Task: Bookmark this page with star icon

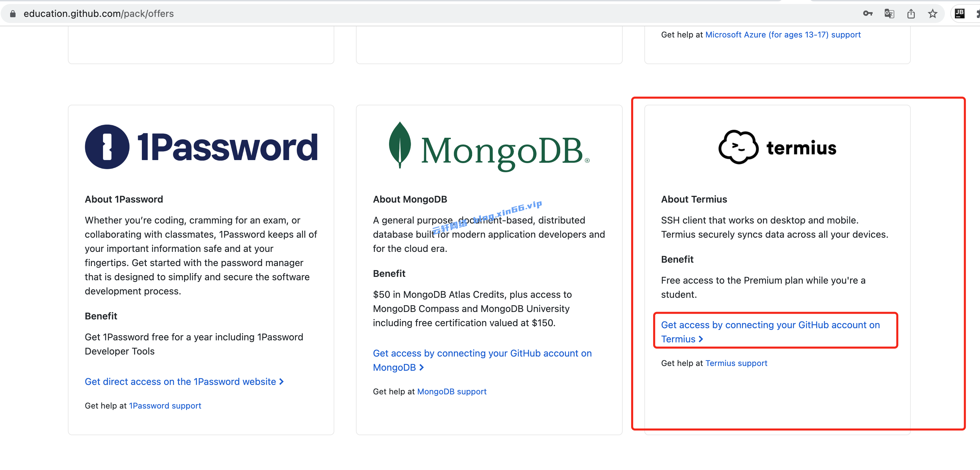Action: (932, 14)
